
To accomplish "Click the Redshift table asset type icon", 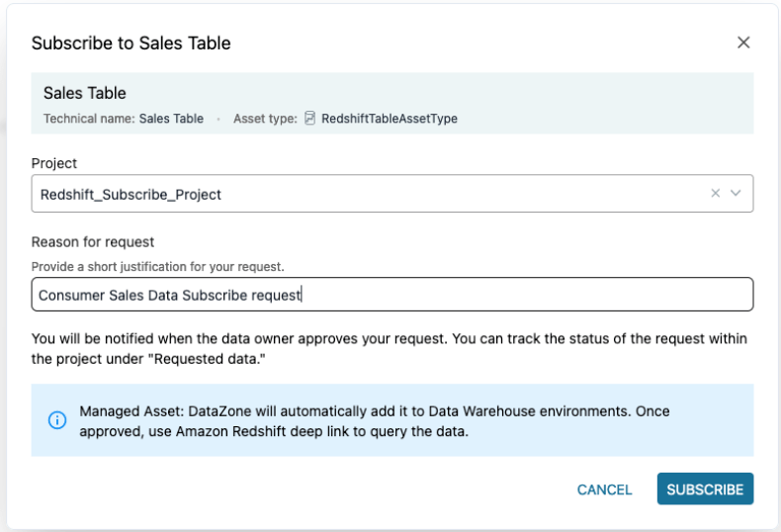I will (x=309, y=119).
